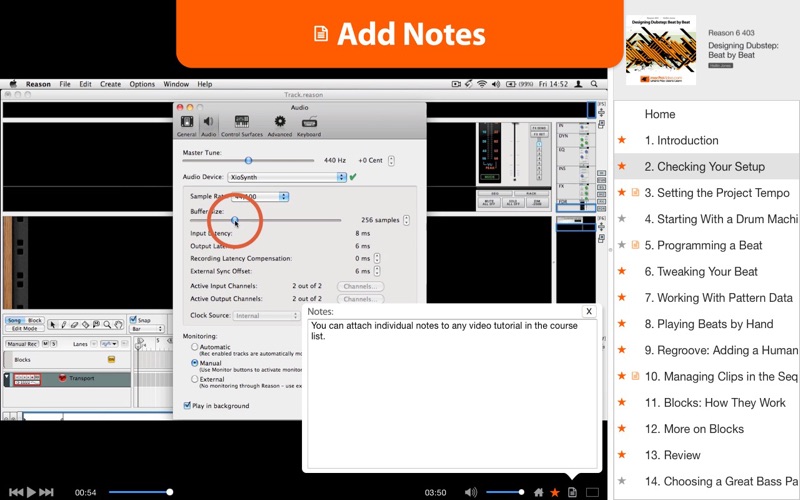The image size is (800, 500).
Task: Click the video progress slider handle
Action: [x=169, y=492]
